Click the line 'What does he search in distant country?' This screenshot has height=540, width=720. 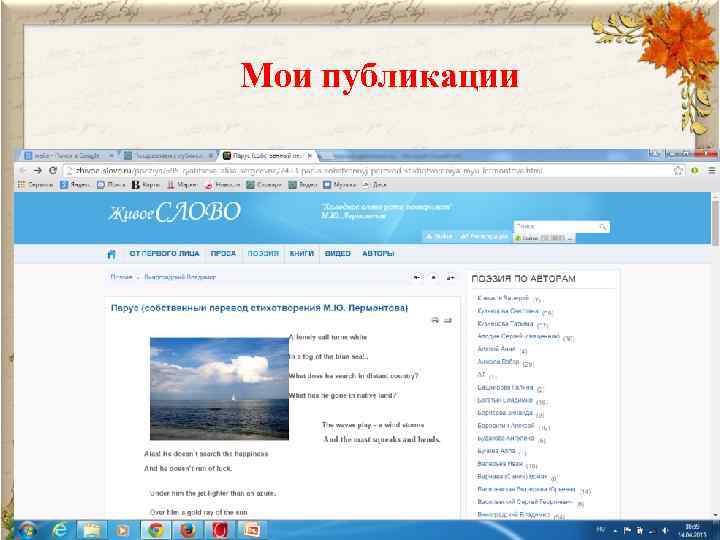(353, 376)
